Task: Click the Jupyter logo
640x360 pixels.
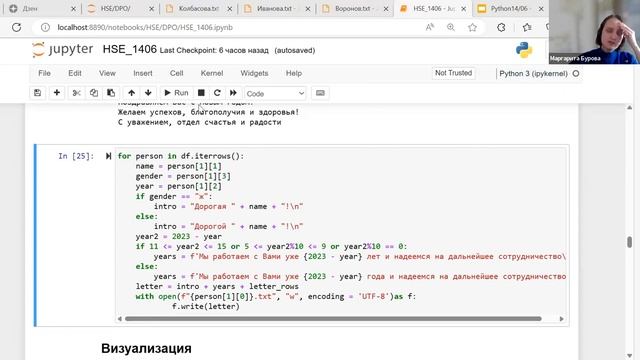Action: point(62,49)
